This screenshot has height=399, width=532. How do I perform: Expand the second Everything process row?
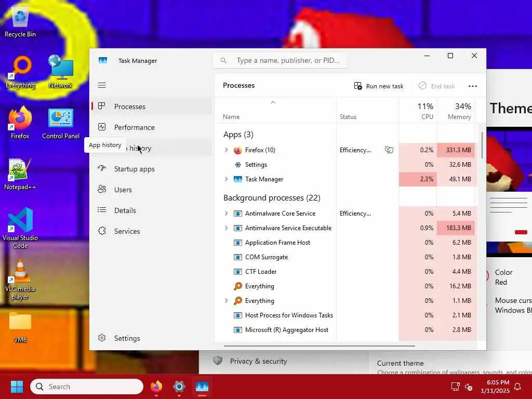coord(227,301)
